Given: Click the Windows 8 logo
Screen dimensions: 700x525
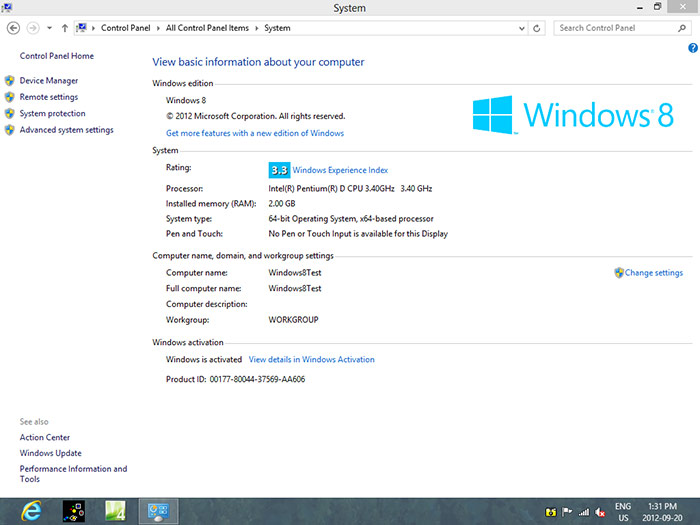Looking at the screenshot, I should (573, 115).
